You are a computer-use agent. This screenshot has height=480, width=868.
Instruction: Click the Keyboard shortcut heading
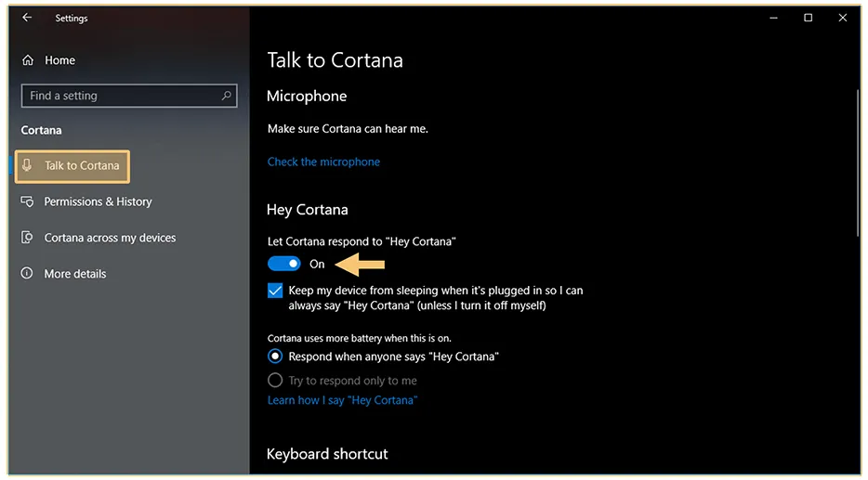327,454
